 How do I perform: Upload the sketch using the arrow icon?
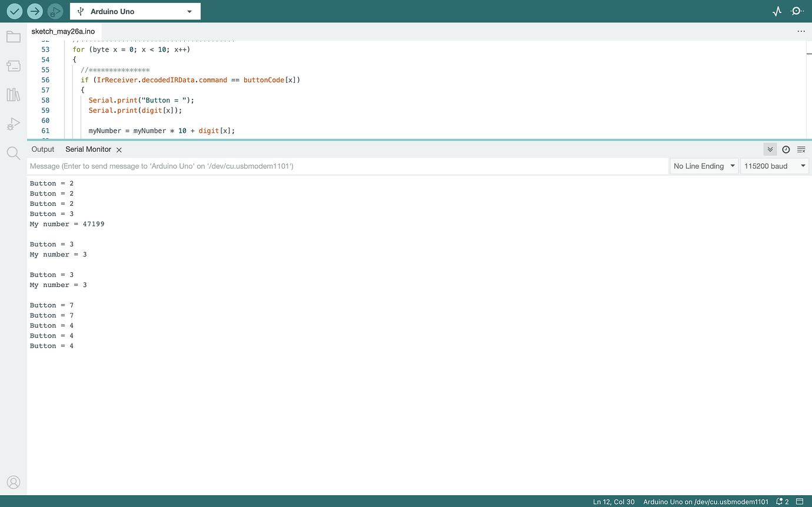35,11
